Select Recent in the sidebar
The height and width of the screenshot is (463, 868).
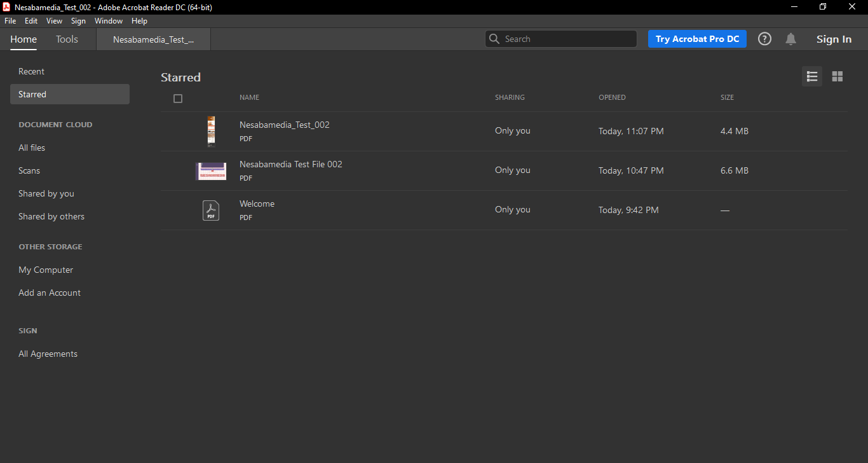(x=32, y=71)
